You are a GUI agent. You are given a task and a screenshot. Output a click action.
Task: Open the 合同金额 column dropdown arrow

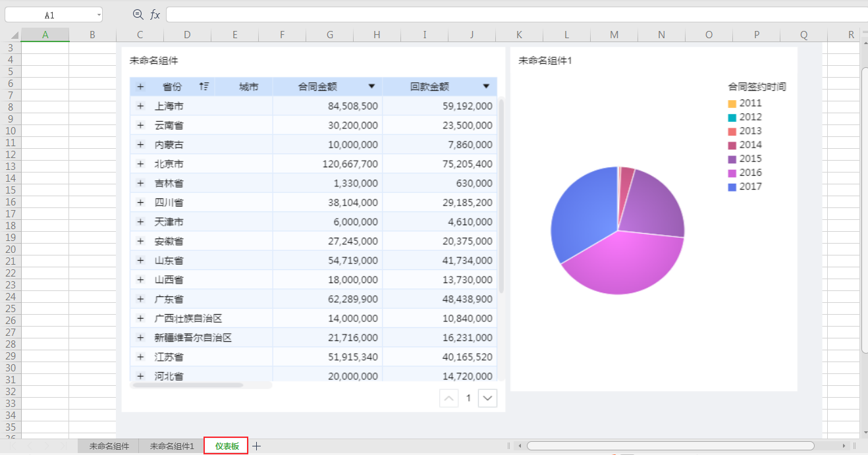tap(371, 86)
